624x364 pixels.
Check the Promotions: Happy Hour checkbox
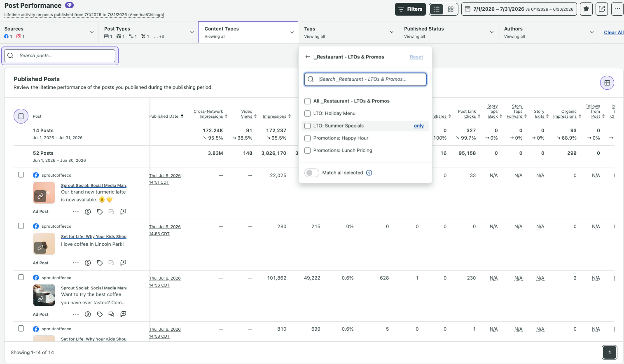[x=307, y=138]
